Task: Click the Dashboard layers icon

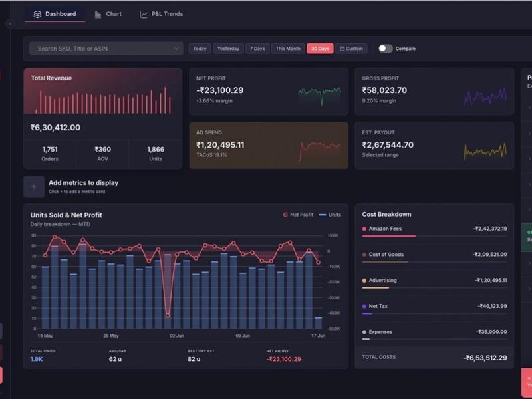Action: 37,14
